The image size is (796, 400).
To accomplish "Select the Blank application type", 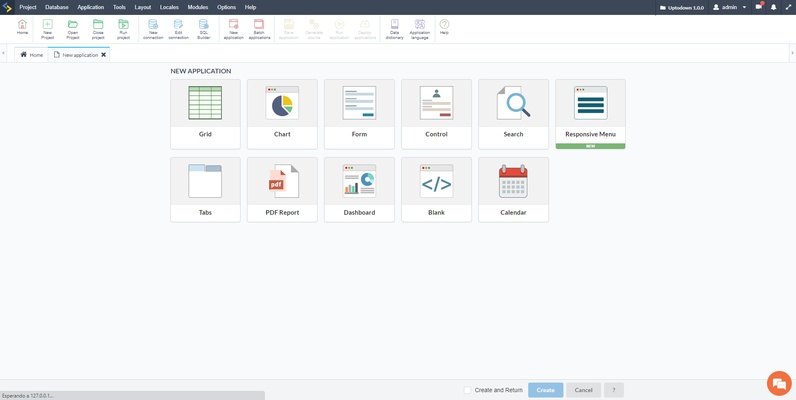I will coord(437,190).
